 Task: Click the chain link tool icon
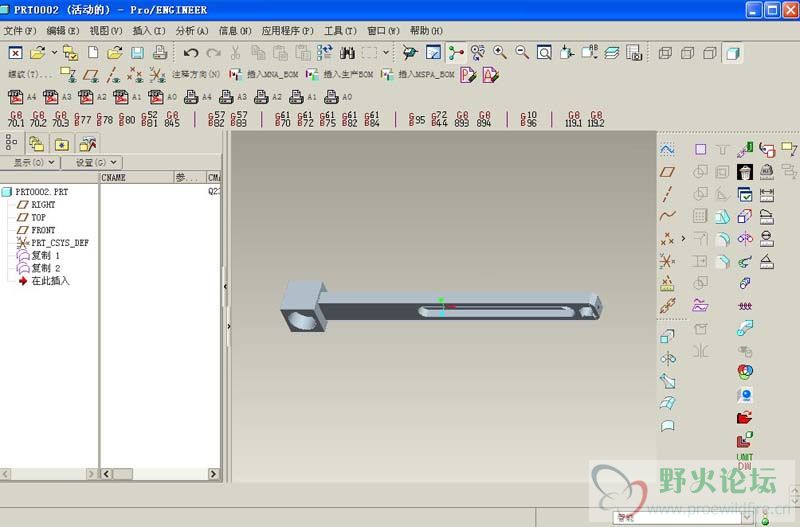coord(667,306)
